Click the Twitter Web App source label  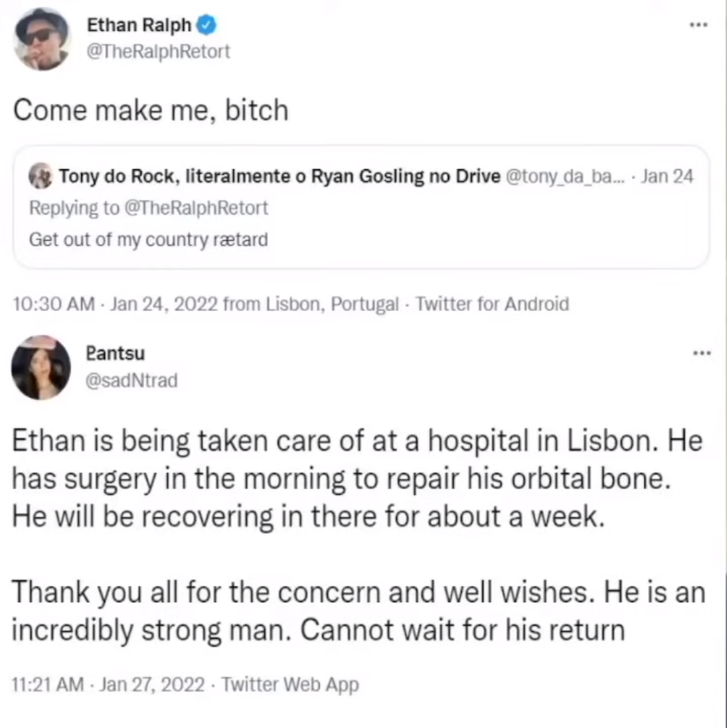tap(290, 685)
